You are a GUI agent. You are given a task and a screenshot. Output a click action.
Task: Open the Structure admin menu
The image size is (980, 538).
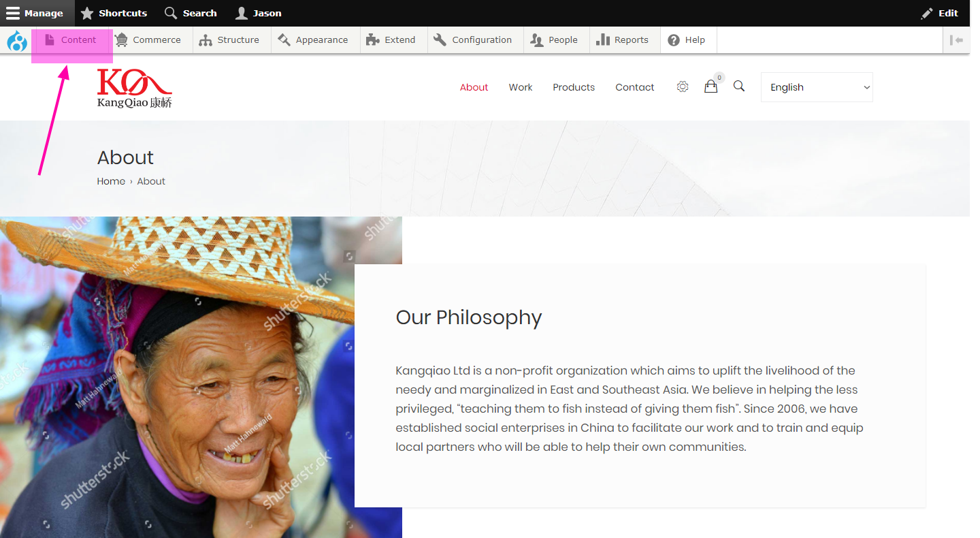pos(229,40)
